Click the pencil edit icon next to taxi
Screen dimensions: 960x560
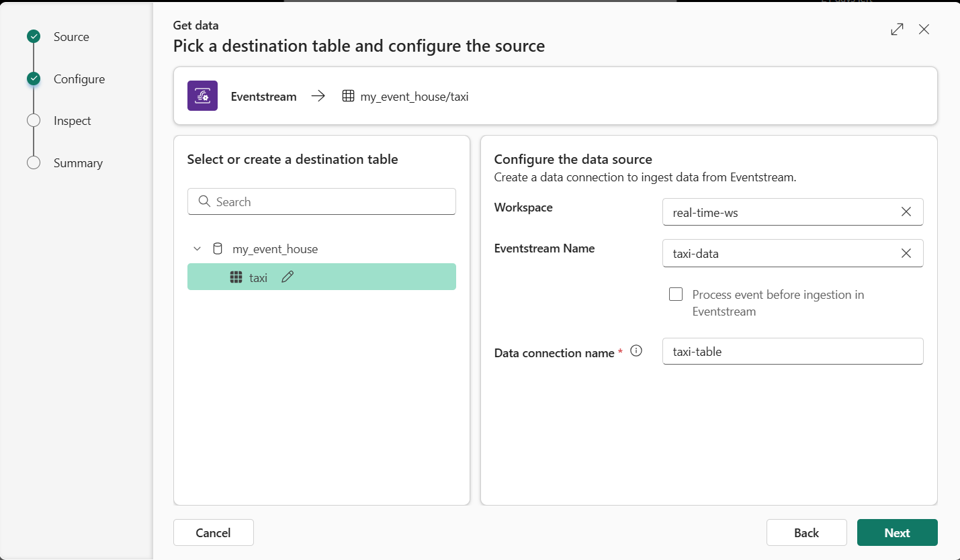pyautogui.click(x=288, y=277)
